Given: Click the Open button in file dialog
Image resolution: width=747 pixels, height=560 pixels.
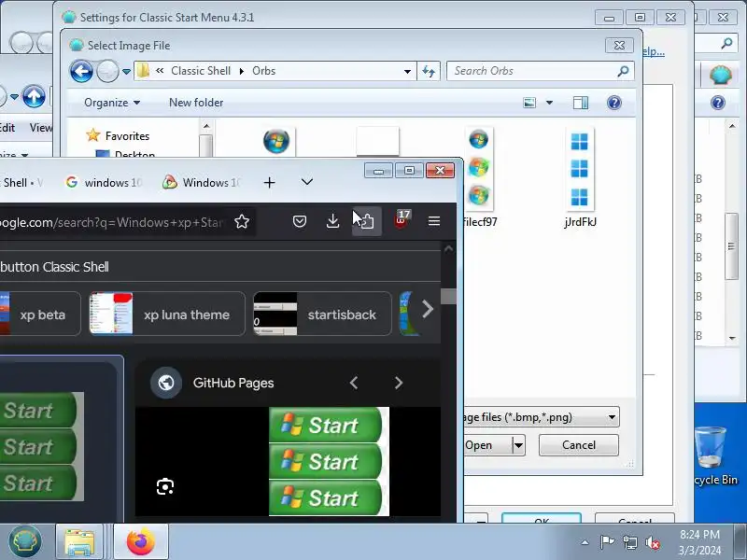Looking at the screenshot, I should point(486,445).
